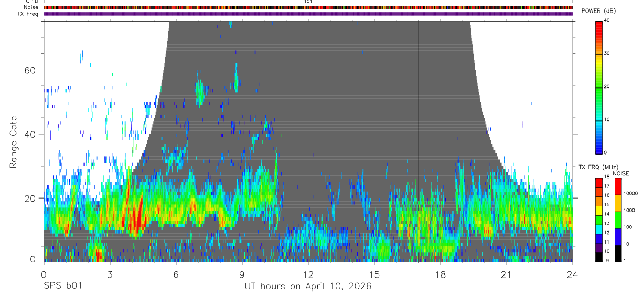This screenshot has height=297, width=644.
Task: Click the 21 hour tick label on time axis
Action: click(x=507, y=274)
